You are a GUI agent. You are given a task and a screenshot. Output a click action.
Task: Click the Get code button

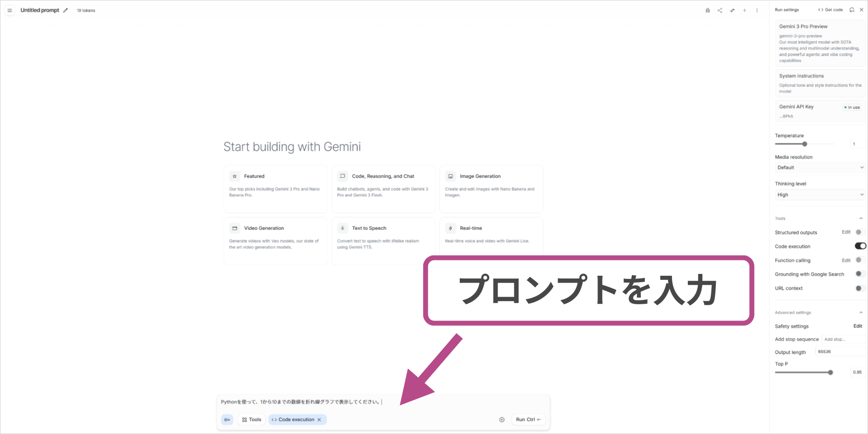(830, 9)
